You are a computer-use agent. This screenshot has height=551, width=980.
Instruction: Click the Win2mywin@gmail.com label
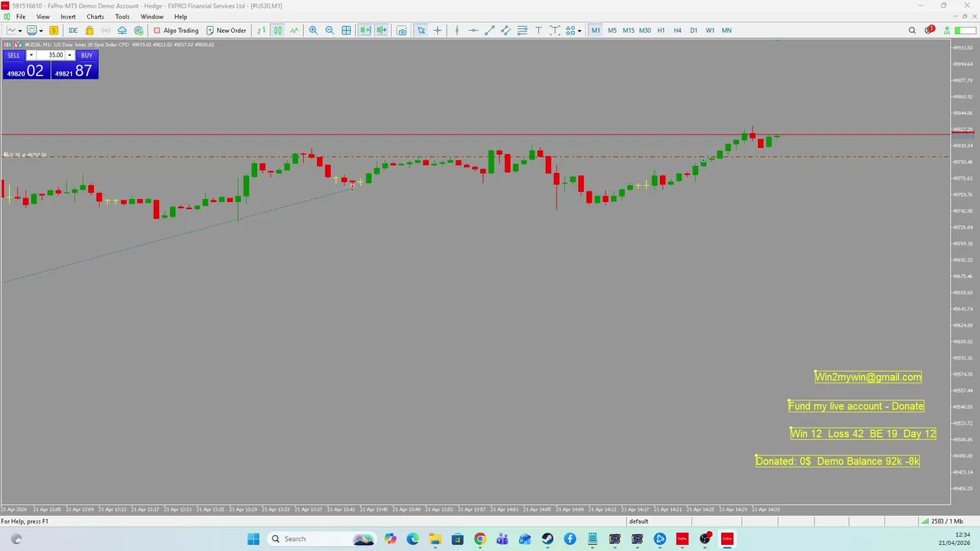[x=868, y=377]
